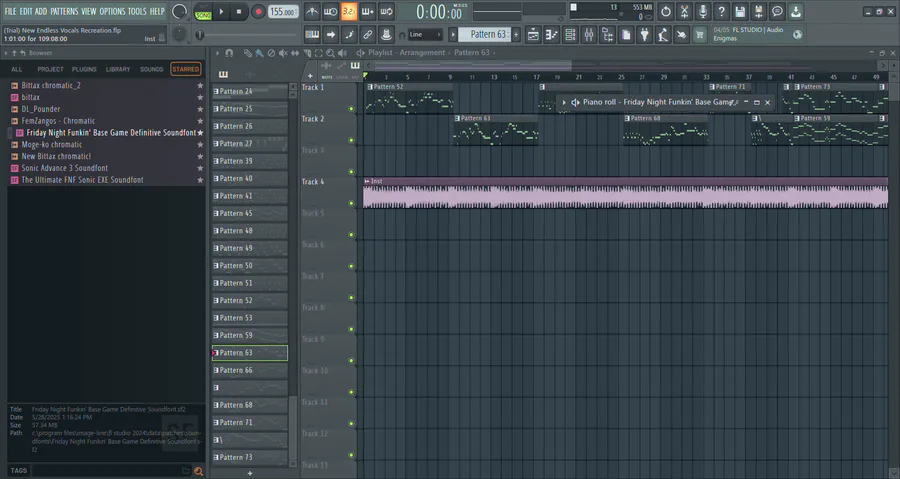
Task: Show the Playlist view icon
Action: [x=533, y=35]
